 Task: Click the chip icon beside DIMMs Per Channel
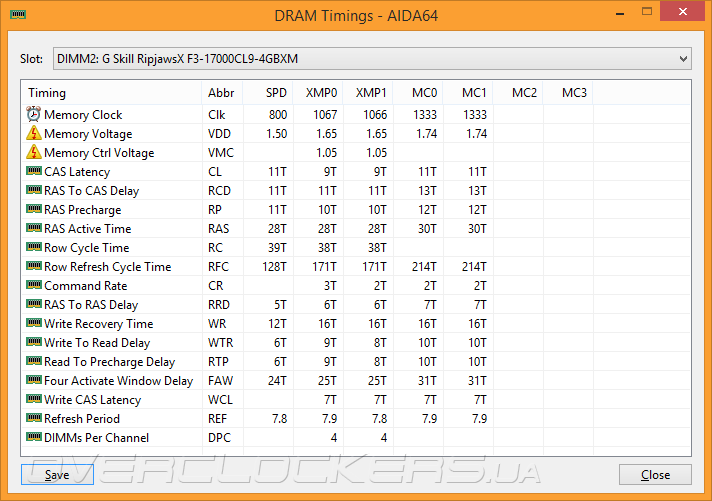point(34,437)
